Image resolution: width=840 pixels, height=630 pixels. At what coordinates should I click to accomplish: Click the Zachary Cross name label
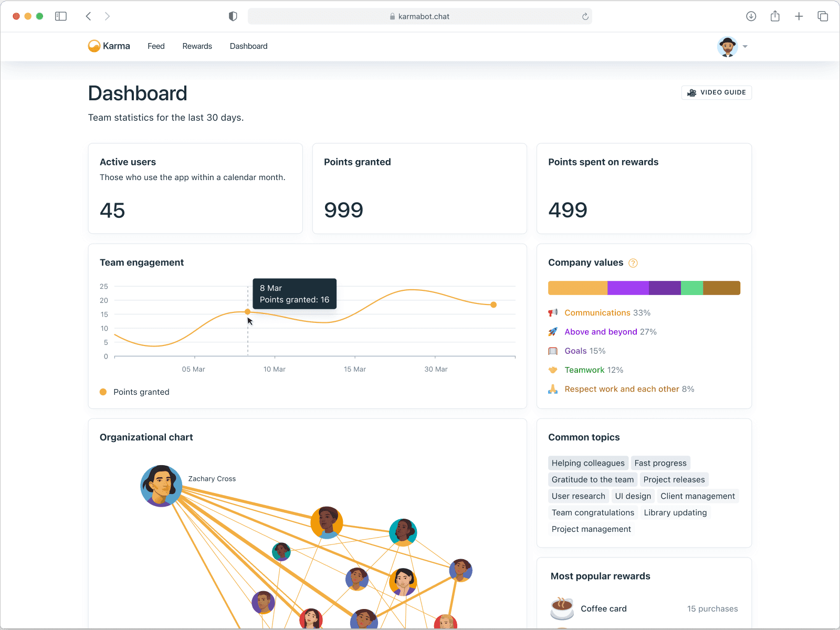(212, 479)
